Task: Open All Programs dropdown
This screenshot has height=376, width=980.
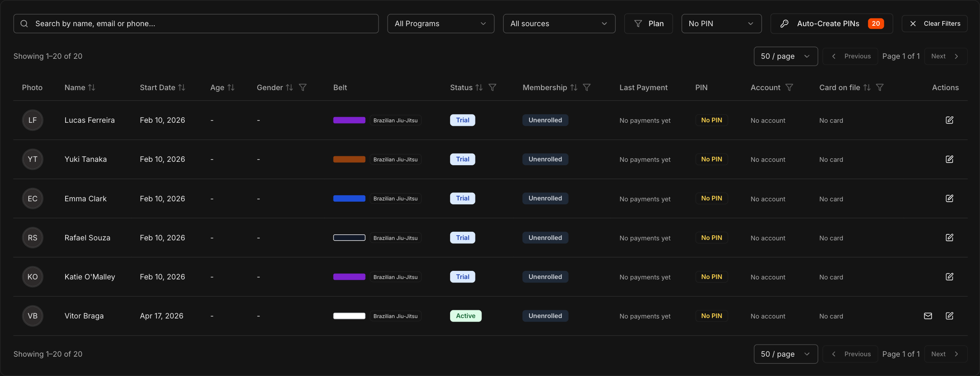Action: (x=441, y=24)
